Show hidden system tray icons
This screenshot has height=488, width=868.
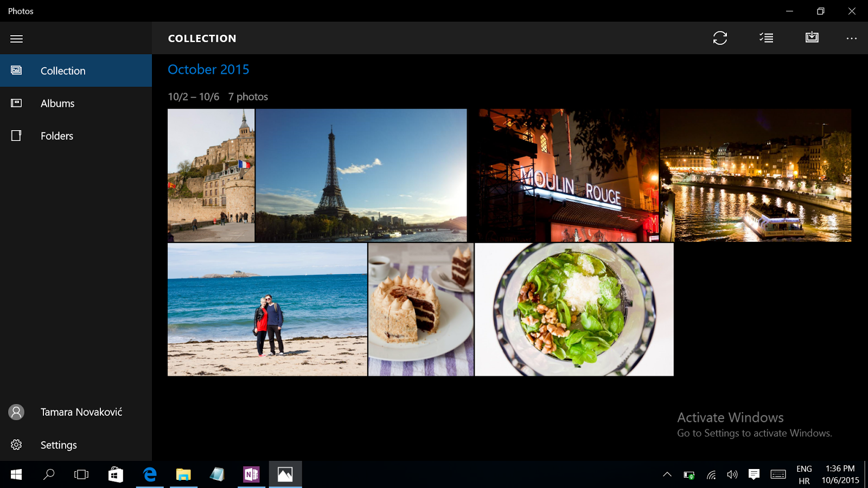(667, 474)
